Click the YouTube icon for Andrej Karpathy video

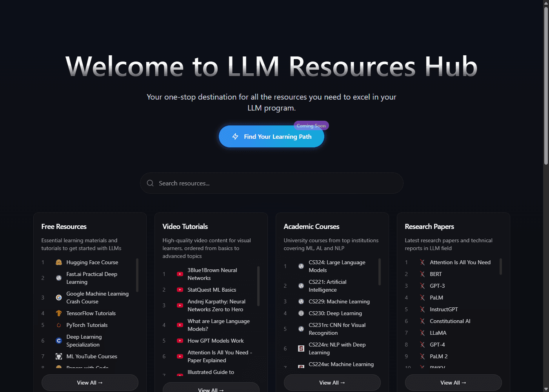[x=180, y=305]
